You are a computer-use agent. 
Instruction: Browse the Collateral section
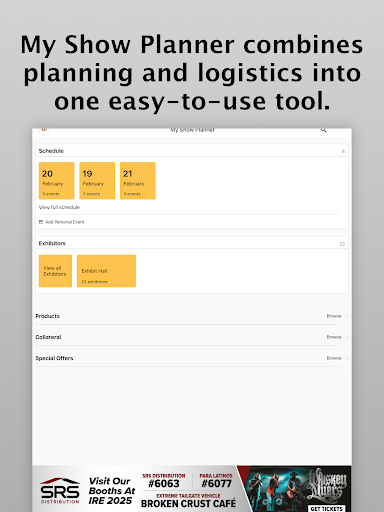pyautogui.click(x=334, y=337)
